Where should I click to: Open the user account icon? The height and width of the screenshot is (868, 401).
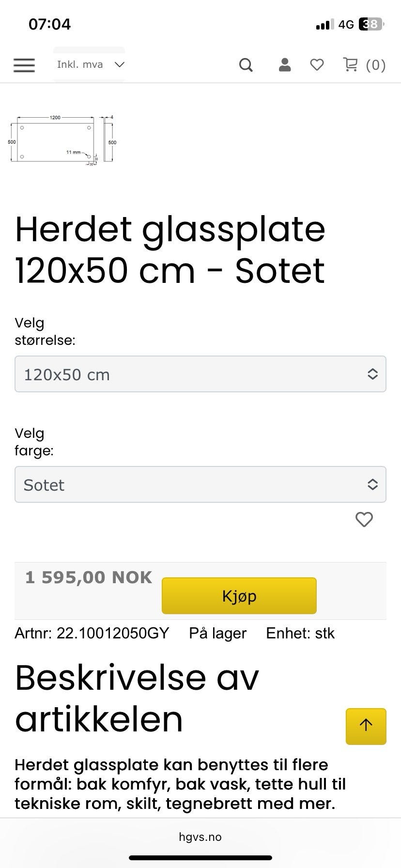[x=285, y=64]
